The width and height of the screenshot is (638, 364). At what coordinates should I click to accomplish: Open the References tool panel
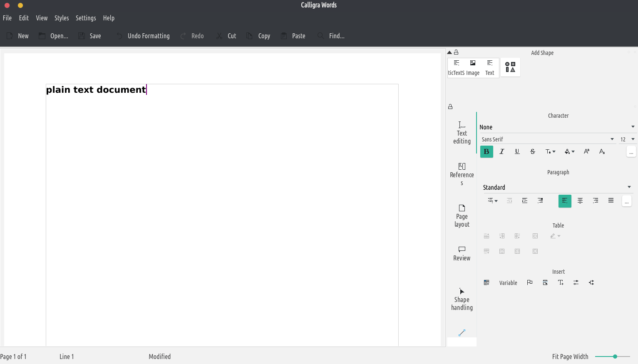462,174
